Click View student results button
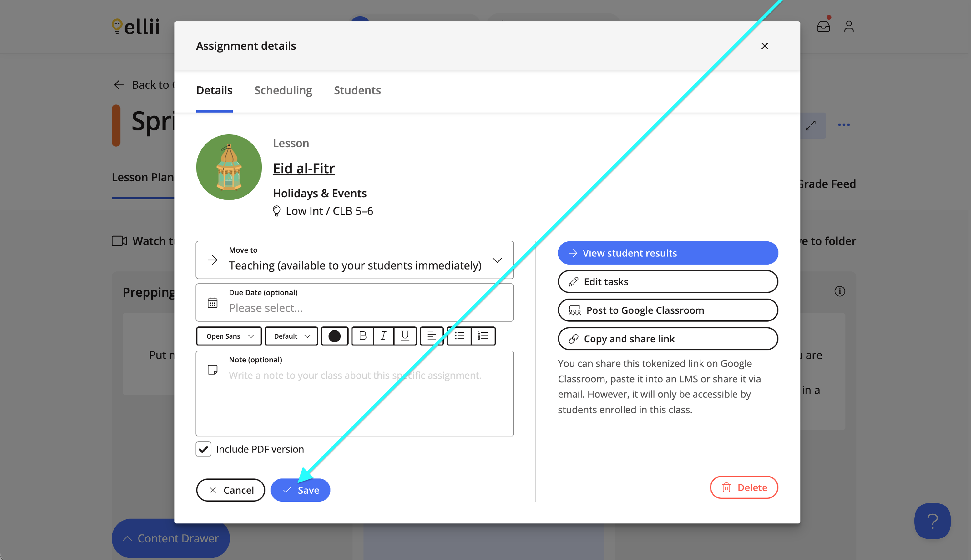This screenshot has height=560, width=971. click(667, 253)
